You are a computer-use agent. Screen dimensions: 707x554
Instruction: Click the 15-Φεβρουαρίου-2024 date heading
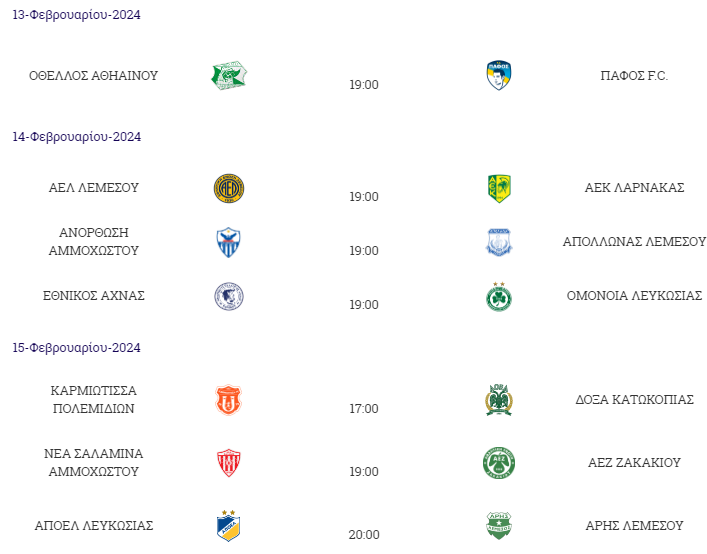77,348
